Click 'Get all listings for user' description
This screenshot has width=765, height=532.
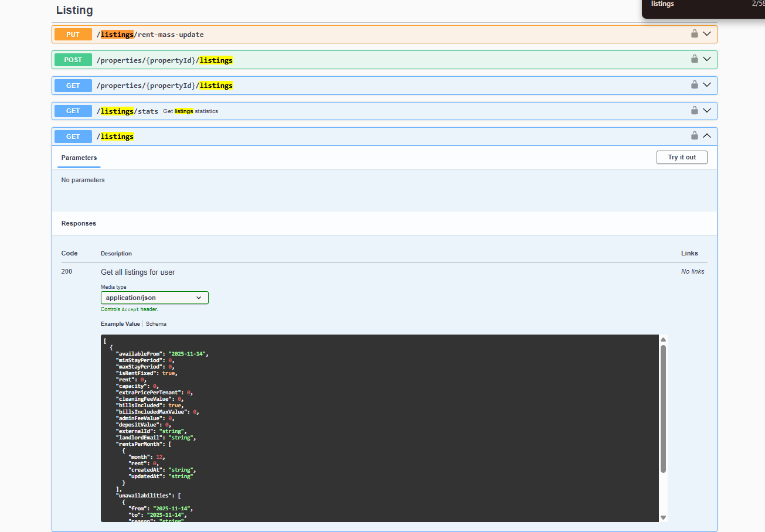(x=138, y=272)
